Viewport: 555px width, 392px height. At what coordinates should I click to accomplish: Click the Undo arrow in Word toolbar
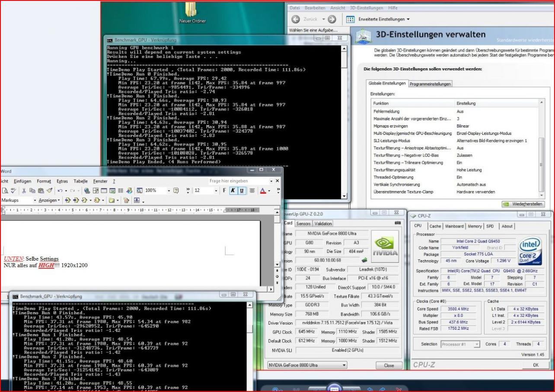click(60, 190)
